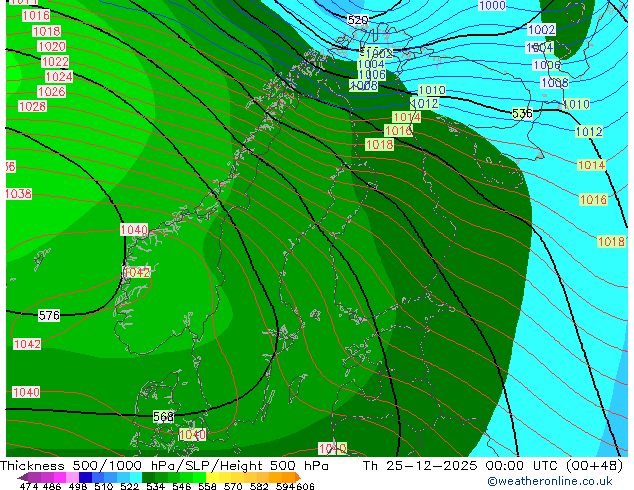Click the 536 height contour label

pos(522,114)
